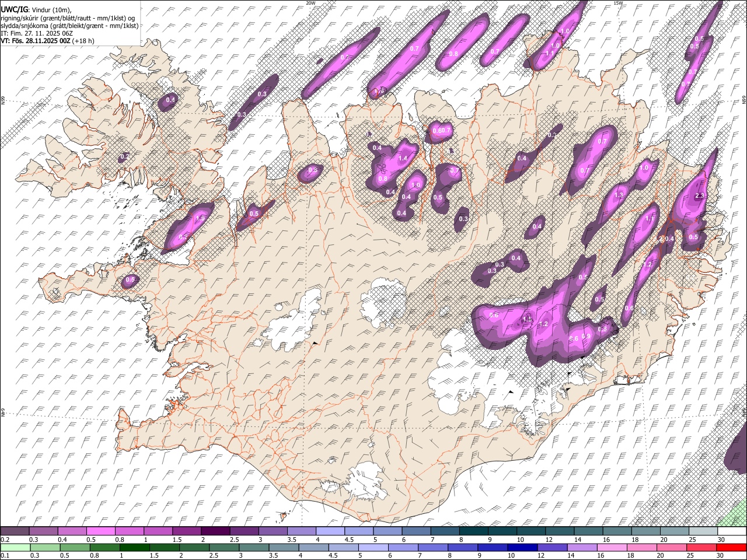Screen dimensions: 747x560
Task: Click the 'IT: Fim. 27. 11. 2025 06Z' line
Action: pos(37,33)
